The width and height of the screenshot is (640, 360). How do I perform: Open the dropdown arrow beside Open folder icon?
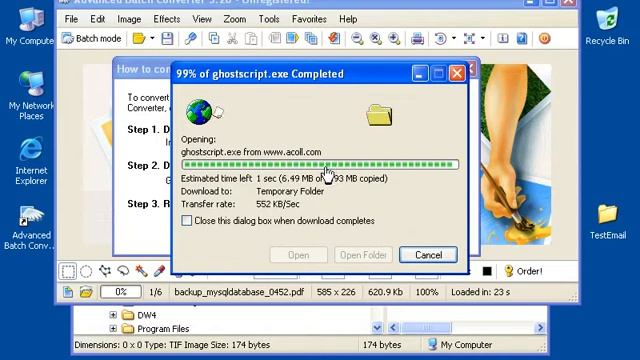tap(152, 39)
